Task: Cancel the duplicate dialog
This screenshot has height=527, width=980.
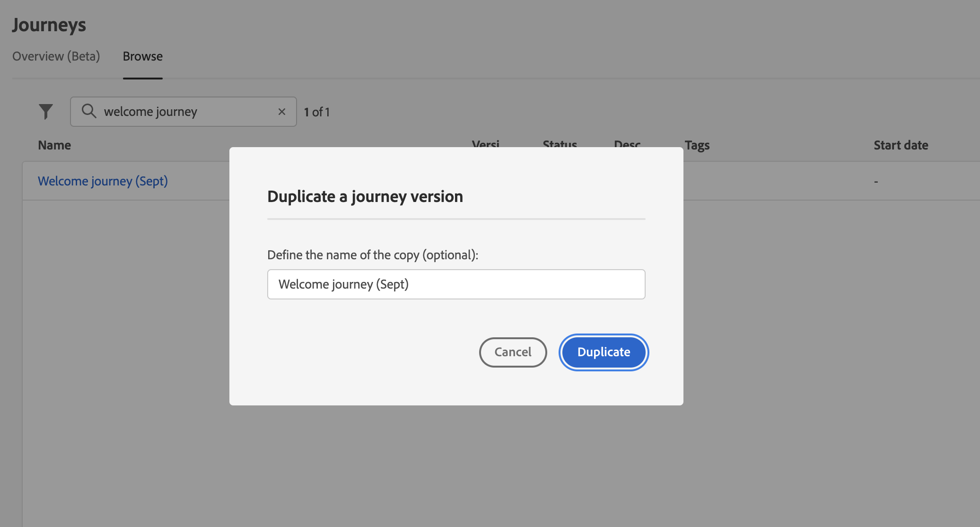Action: (x=513, y=352)
